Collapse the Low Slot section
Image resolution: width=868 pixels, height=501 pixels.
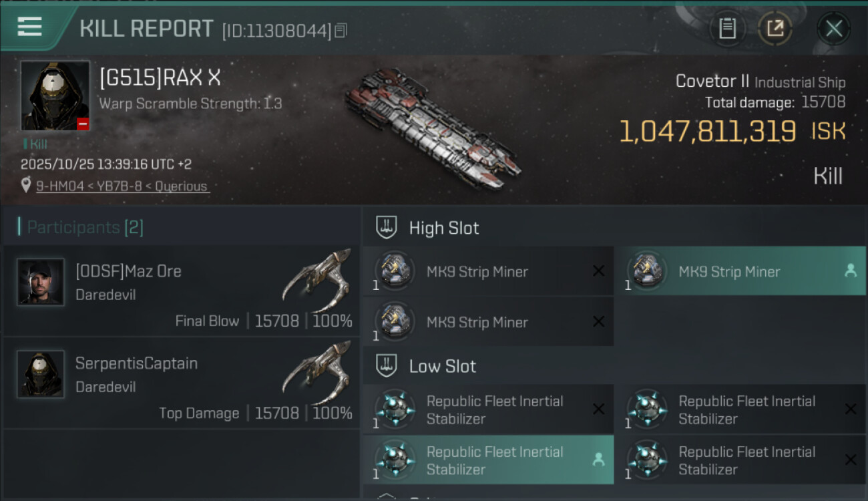tap(387, 366)
